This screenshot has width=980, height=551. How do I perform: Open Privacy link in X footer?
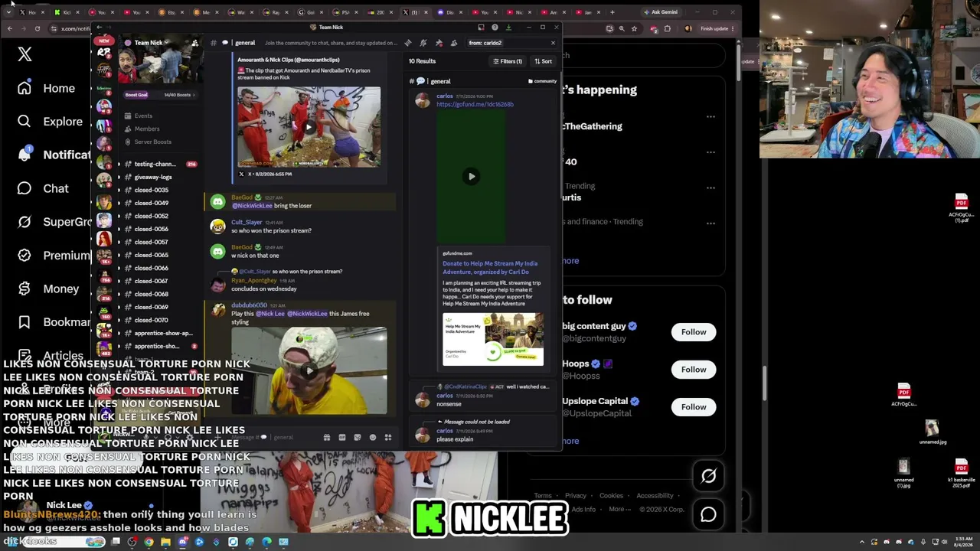tap(575, 496)
